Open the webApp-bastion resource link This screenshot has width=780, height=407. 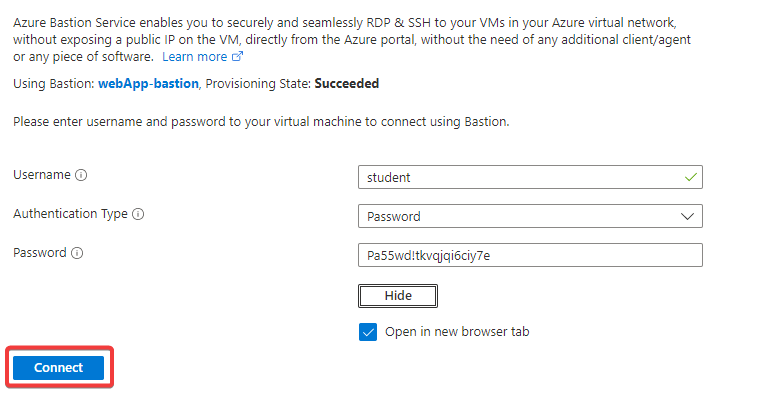point(149,84)
